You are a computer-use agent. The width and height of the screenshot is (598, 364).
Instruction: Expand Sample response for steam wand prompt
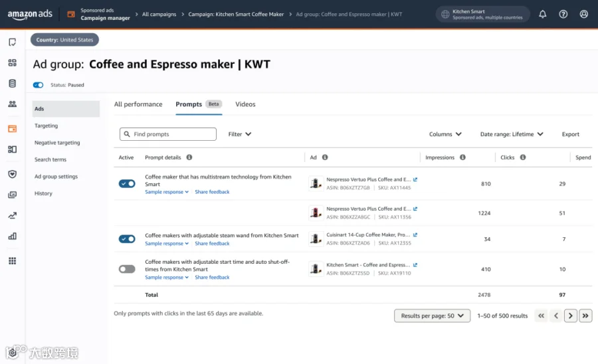click(x=167, y=244)
